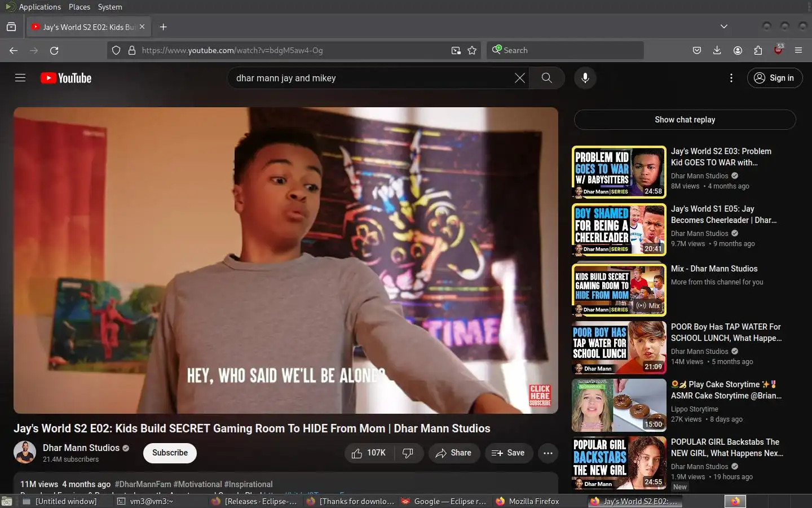812x508 pixels.
Task: Open a new browser tab
Action: [x=163, y=27]
